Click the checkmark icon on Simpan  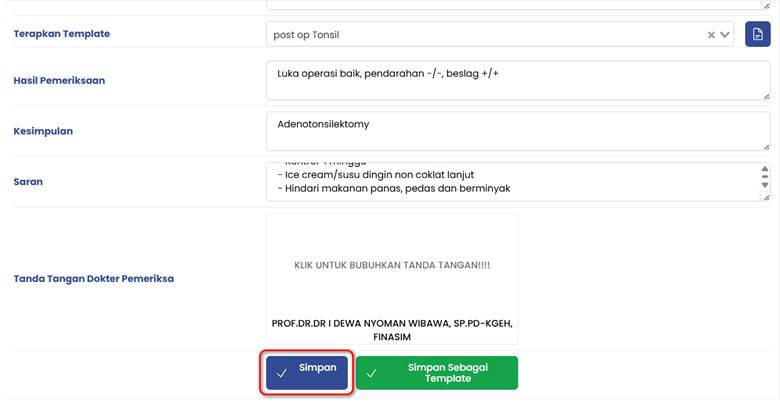282,373
